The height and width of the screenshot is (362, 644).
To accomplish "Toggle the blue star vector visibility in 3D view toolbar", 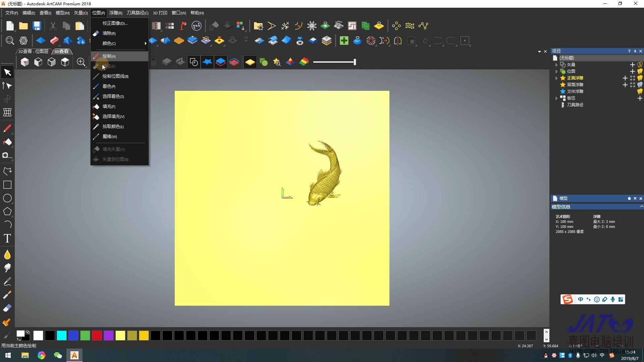I will tap(207, 62).
